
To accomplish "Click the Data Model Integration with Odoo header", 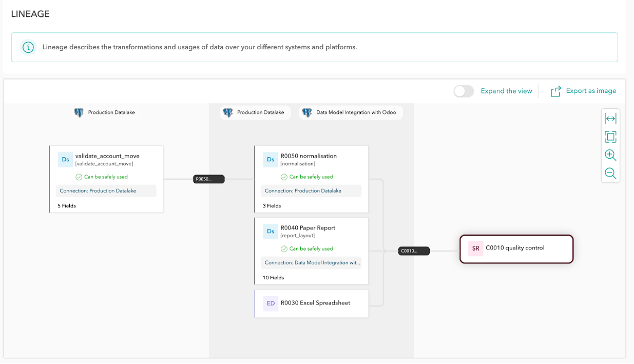I will click(x=351, y=112).
